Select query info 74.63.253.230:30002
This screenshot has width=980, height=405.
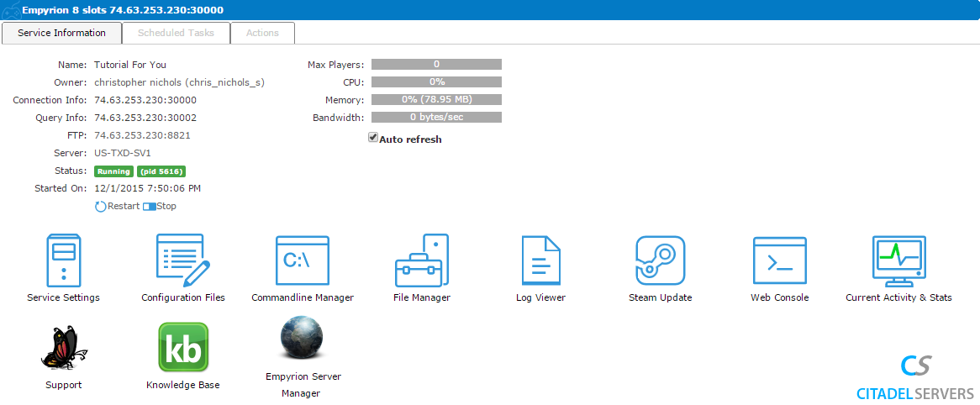[x=145, y=118]
